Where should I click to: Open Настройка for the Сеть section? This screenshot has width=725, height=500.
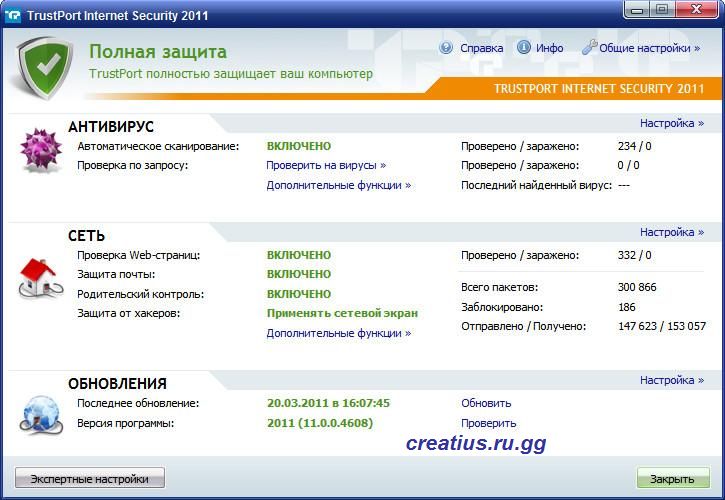coord(671,232)
